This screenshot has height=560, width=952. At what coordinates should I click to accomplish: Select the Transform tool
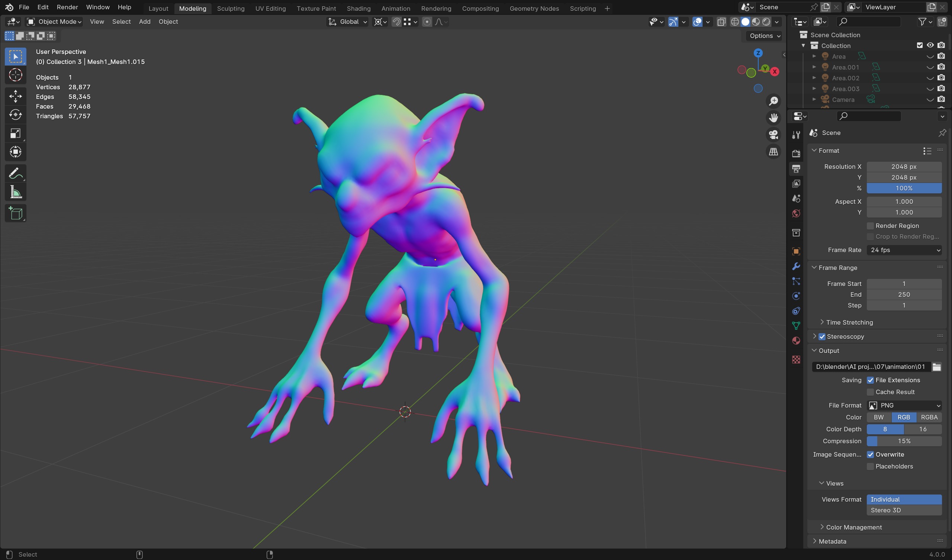tap(16, 152)
